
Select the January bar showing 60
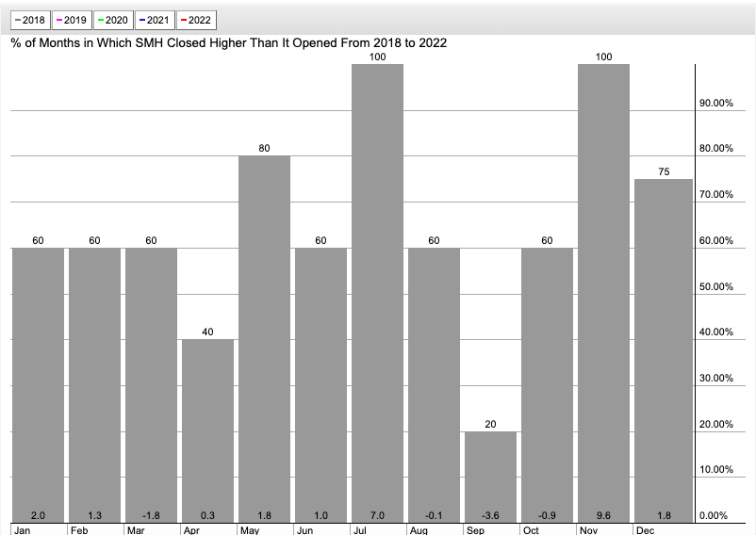pos(38,385)
